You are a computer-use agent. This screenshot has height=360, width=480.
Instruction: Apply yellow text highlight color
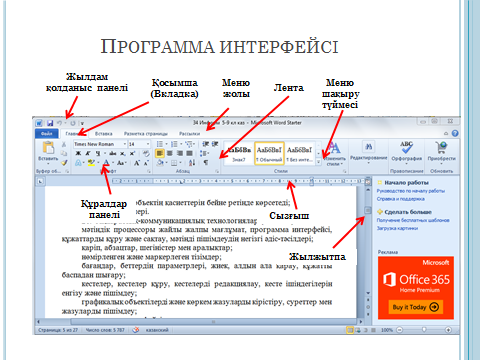coord(91,163)
